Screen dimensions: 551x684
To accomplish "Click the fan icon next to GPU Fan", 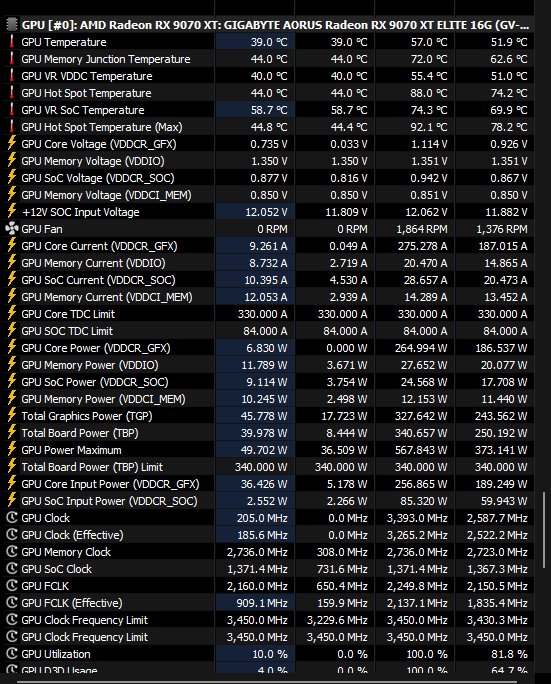I will click(12, 229).
